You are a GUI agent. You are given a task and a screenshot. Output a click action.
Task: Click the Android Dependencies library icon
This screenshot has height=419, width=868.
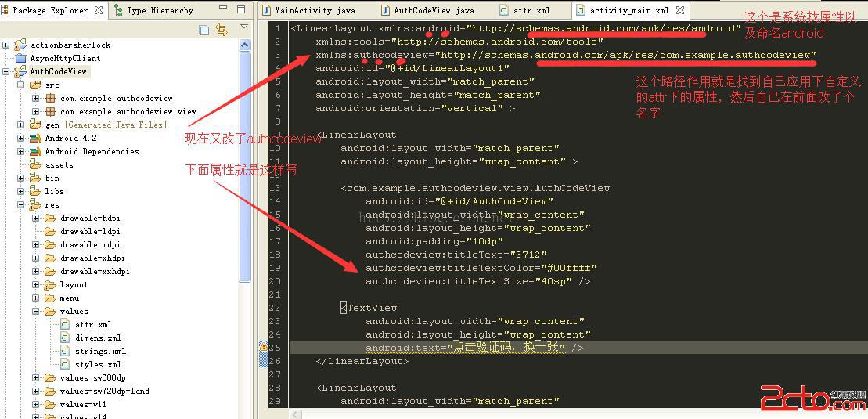click(x=35, y=151)
